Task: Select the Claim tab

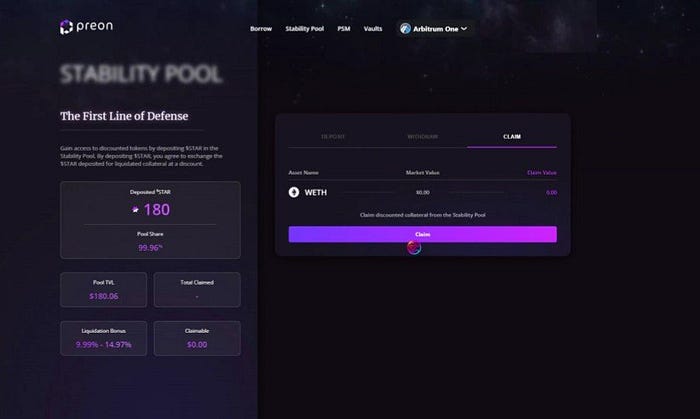Action: 512,137
